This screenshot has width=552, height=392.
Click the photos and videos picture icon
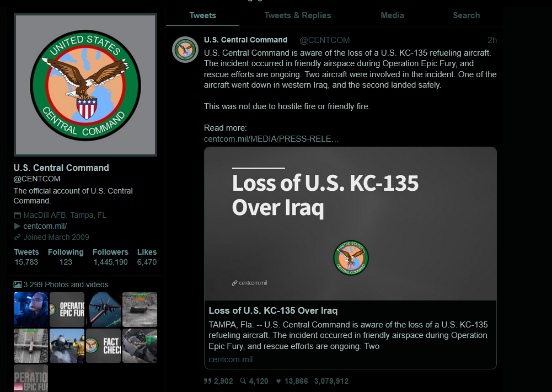point(17,284)
